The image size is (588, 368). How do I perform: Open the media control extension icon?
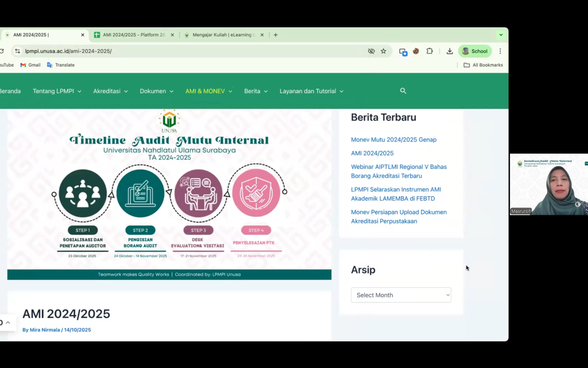[403, 52]
